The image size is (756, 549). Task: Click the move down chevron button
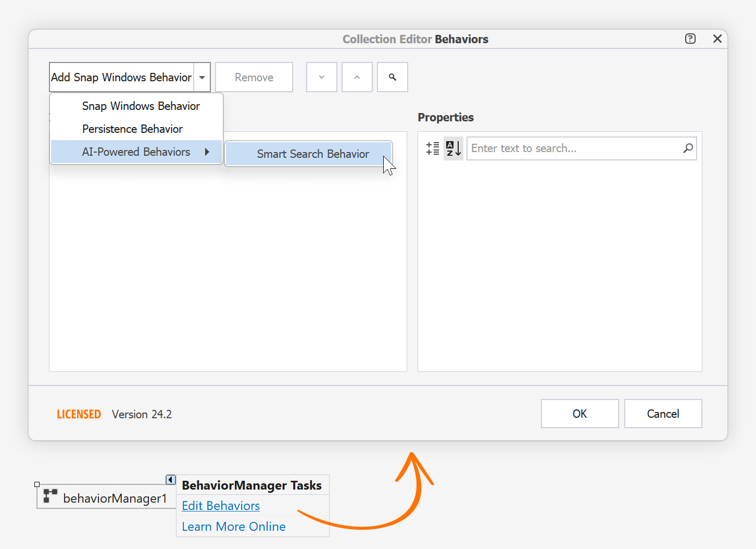(321, 77)
